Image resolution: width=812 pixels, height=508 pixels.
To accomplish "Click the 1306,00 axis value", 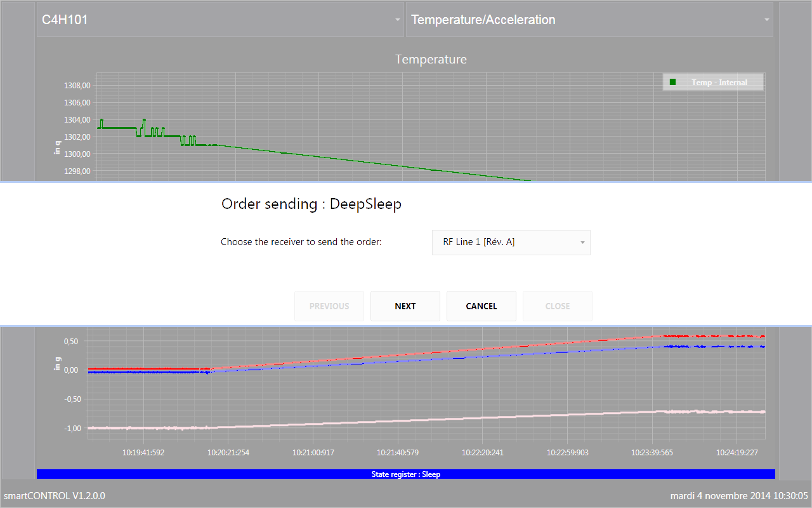I will [78, 103].
